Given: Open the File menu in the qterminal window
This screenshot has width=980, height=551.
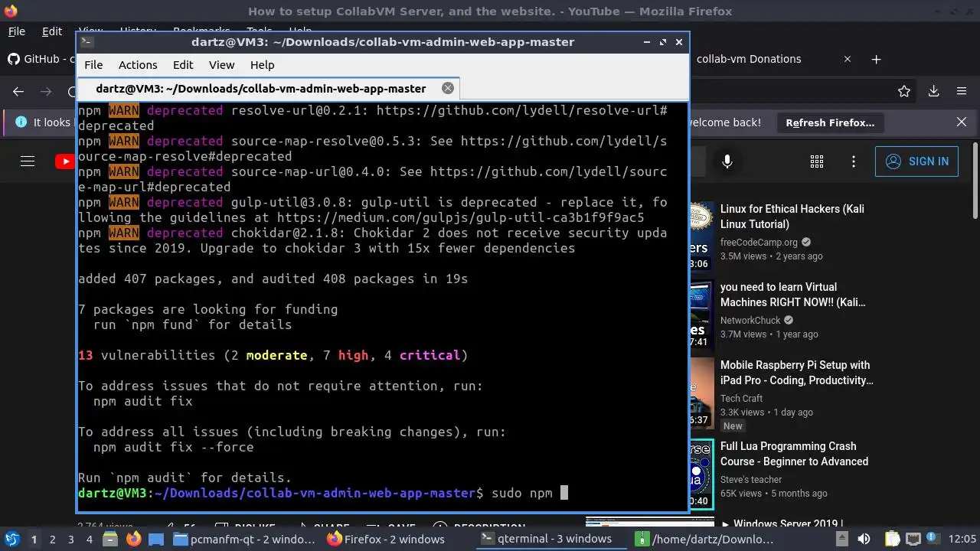Looking at the screenshot, I should 93,65.
